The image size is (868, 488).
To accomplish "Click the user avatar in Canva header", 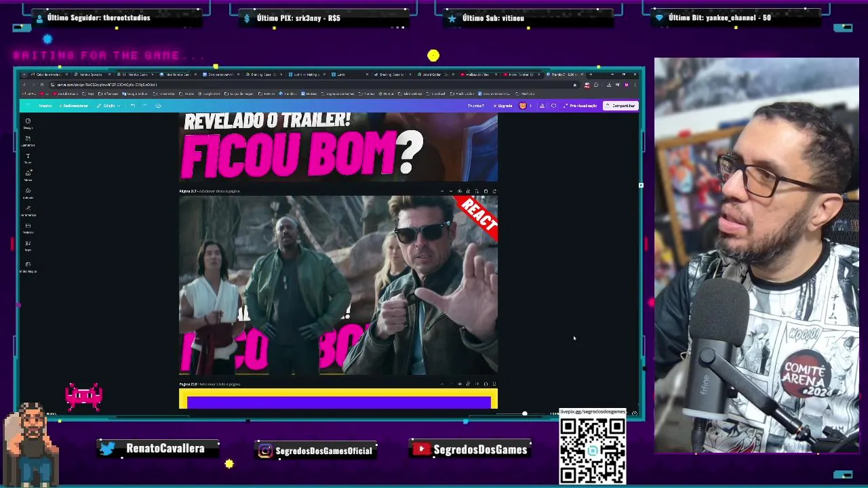I will 522,106.
